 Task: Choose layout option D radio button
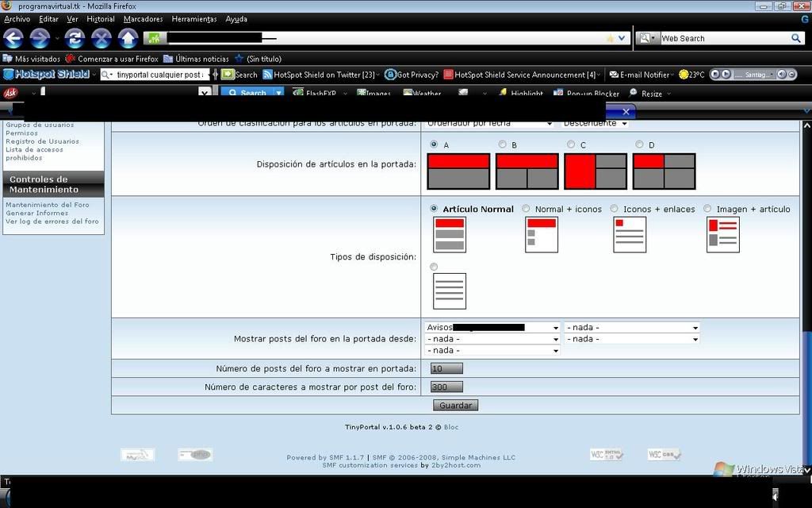point(639,144)
